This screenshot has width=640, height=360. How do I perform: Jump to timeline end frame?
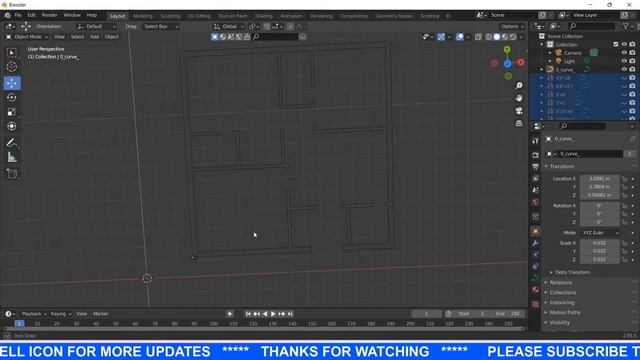tap(290, 314)
